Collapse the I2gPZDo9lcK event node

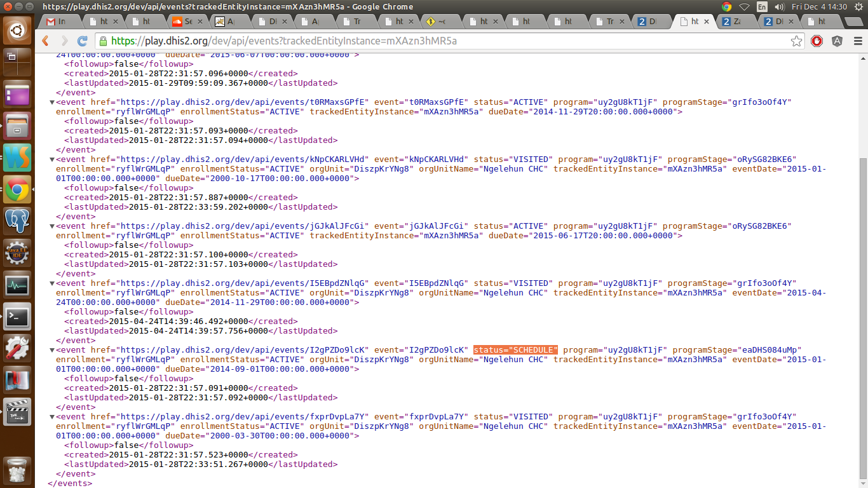(x=52, y=350)
